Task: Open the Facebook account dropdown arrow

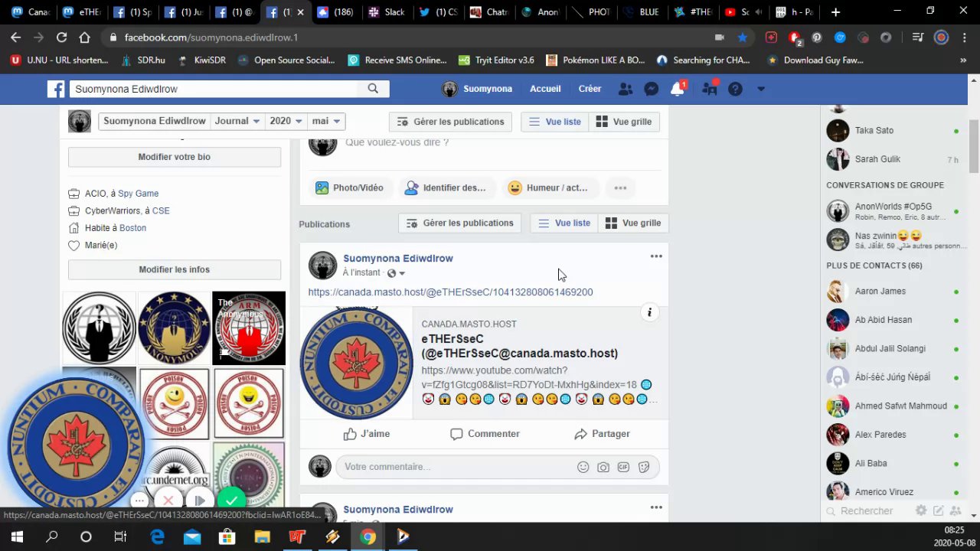Action: [760, 89]
